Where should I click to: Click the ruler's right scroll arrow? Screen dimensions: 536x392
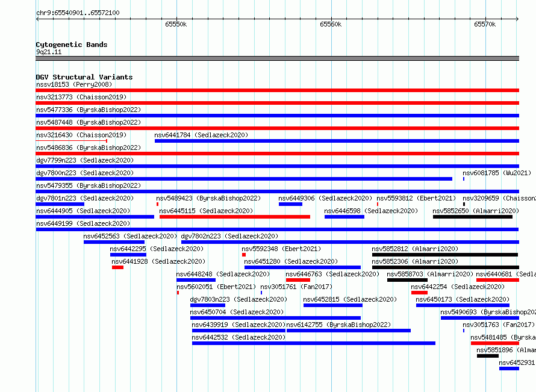[x=517, y=19]
